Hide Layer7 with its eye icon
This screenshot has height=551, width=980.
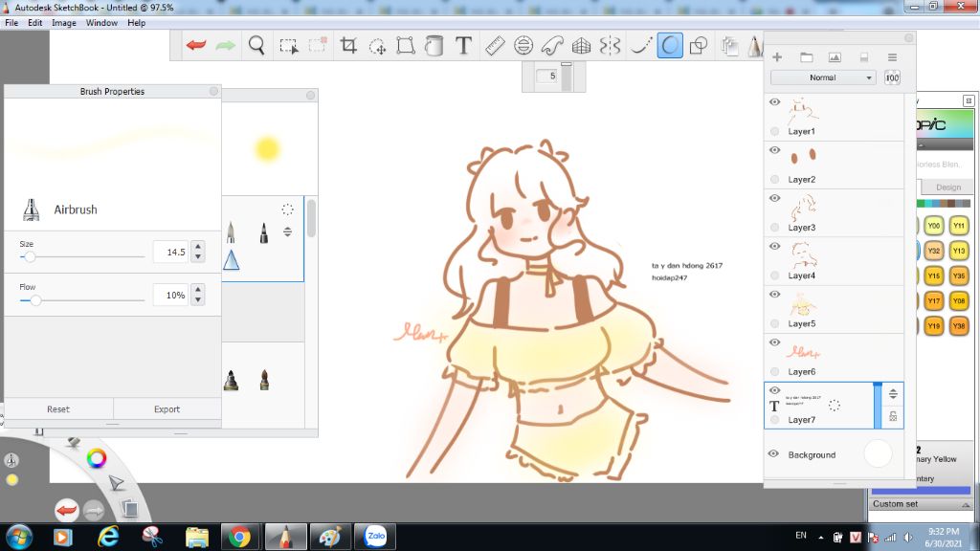[x=774, y=390]
